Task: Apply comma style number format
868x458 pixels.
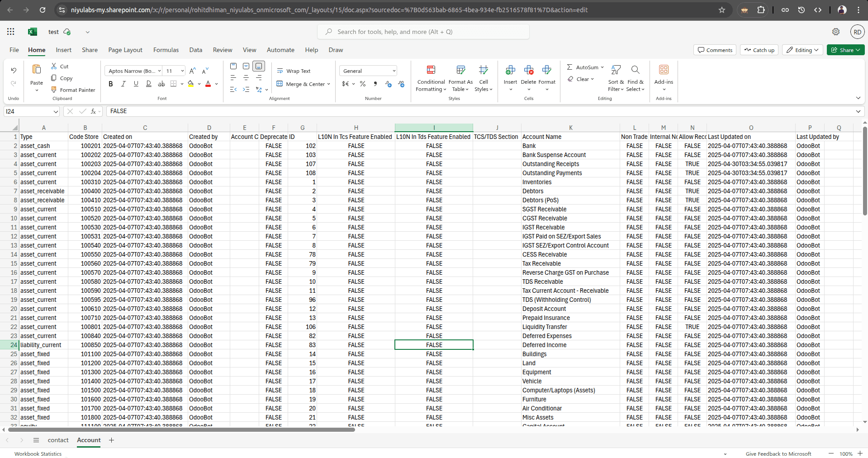Action: [375, 84]
